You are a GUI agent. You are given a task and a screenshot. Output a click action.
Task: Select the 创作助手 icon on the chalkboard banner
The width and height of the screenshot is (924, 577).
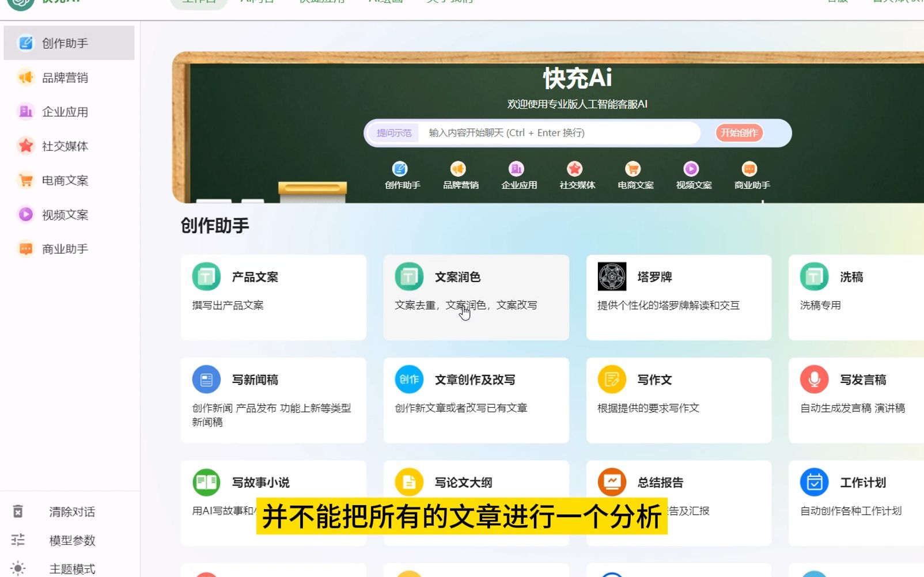click(x=400, y=169)
